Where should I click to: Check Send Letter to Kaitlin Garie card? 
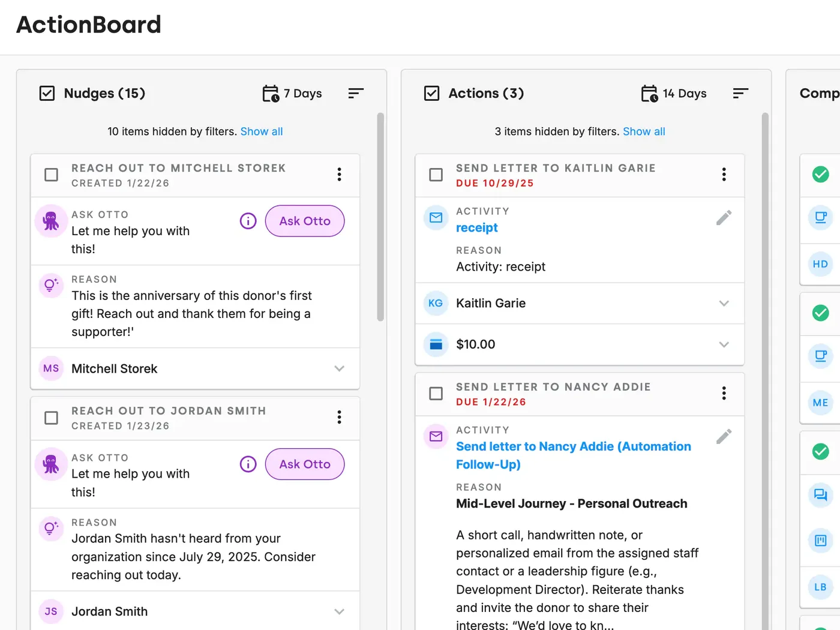point(436,175)
